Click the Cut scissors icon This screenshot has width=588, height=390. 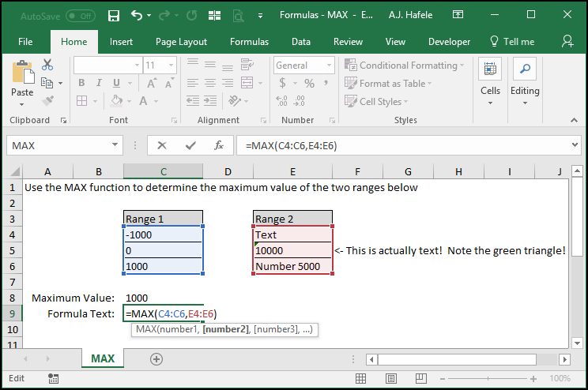(x=47, y=65)
